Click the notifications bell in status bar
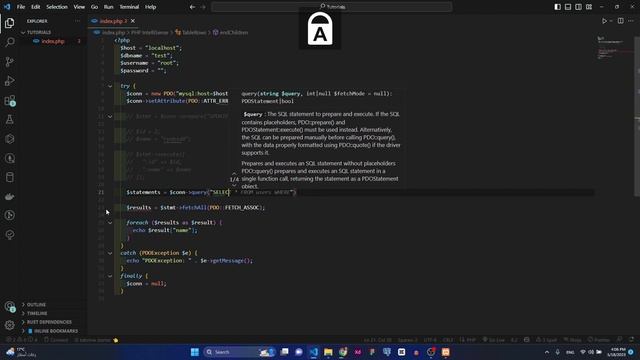 [x=631, y=340]
